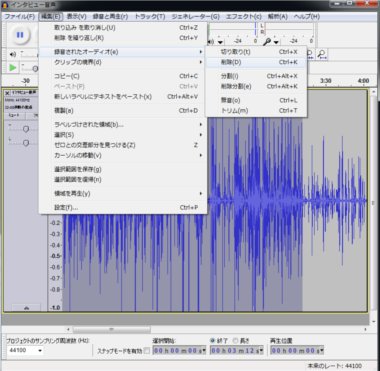Open the microphone meter dropdown arrow
Viewport: 380px width, 371px height.
click(x=276, y=42)
